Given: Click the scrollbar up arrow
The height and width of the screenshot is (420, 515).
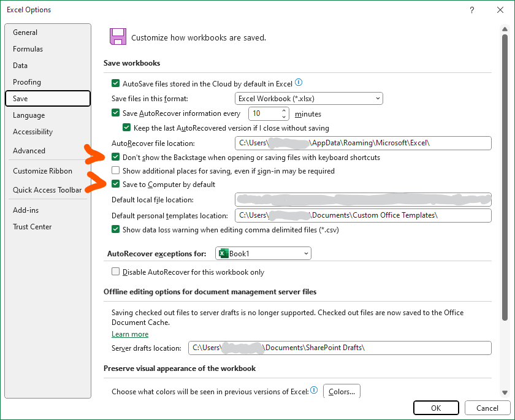Looking at the screenshot, I should (x=505, y=29).
